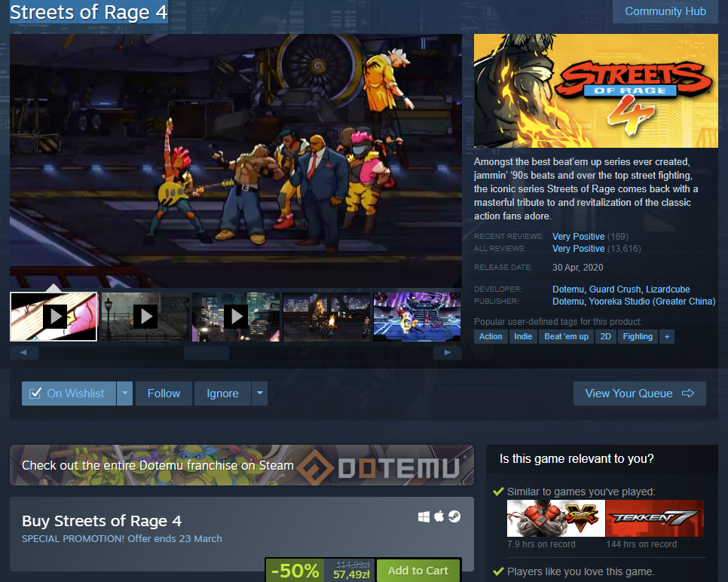The image size is (728, 582).
Task: Click the Streets of Rage 4 header image
Action: pos(595,90)
